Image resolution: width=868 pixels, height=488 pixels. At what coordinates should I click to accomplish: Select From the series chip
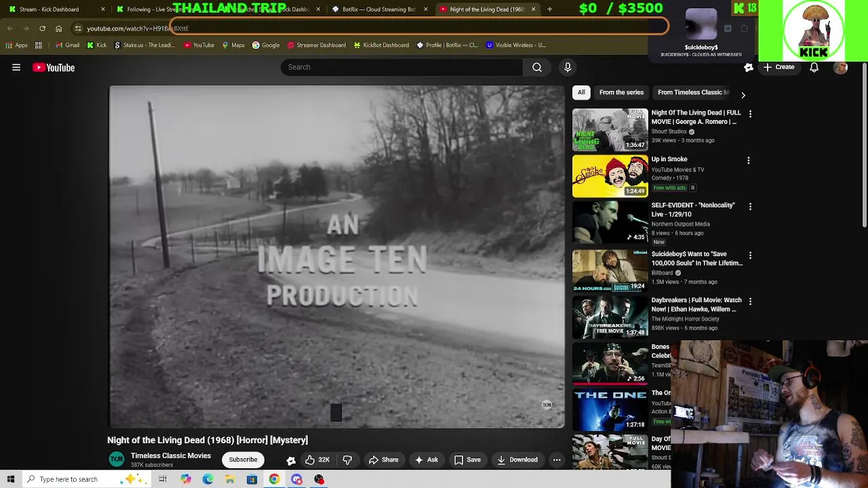[621, 92]
